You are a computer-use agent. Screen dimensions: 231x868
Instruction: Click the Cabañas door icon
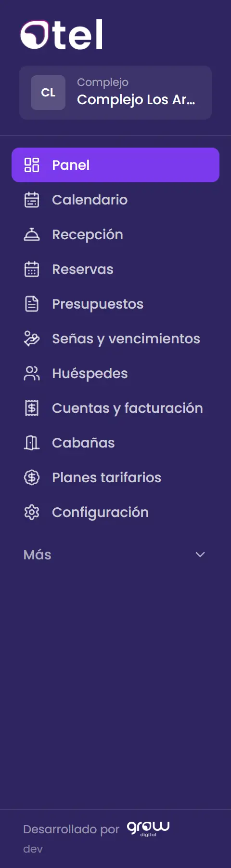pyautogui.click(x=32, y=443)
